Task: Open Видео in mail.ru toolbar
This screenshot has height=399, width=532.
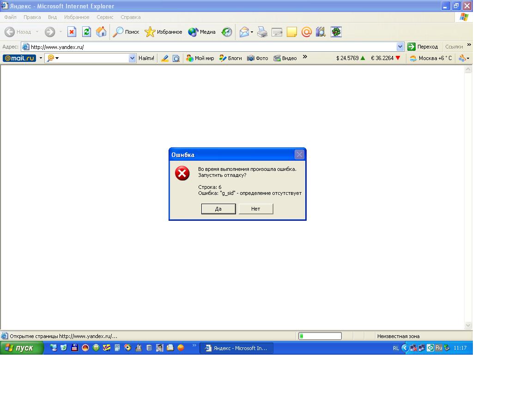Action: click(x=285, y=58)
